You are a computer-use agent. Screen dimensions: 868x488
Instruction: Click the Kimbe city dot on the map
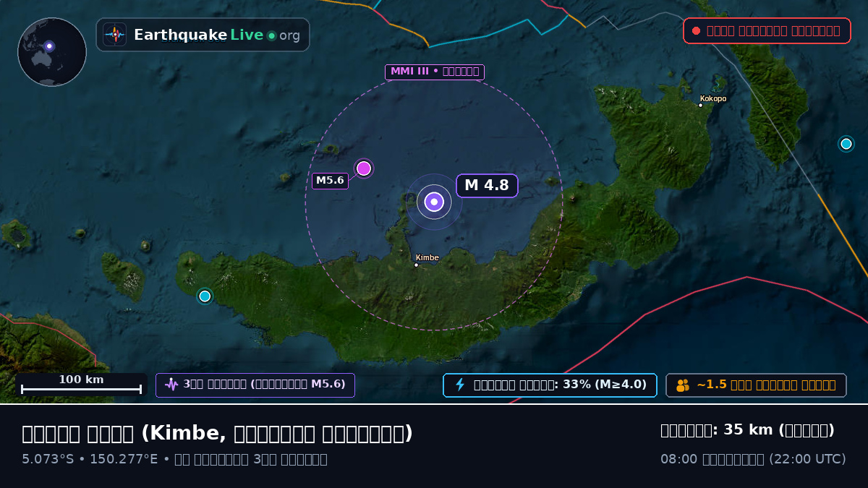pyautogui.click(x=416, y=265)
